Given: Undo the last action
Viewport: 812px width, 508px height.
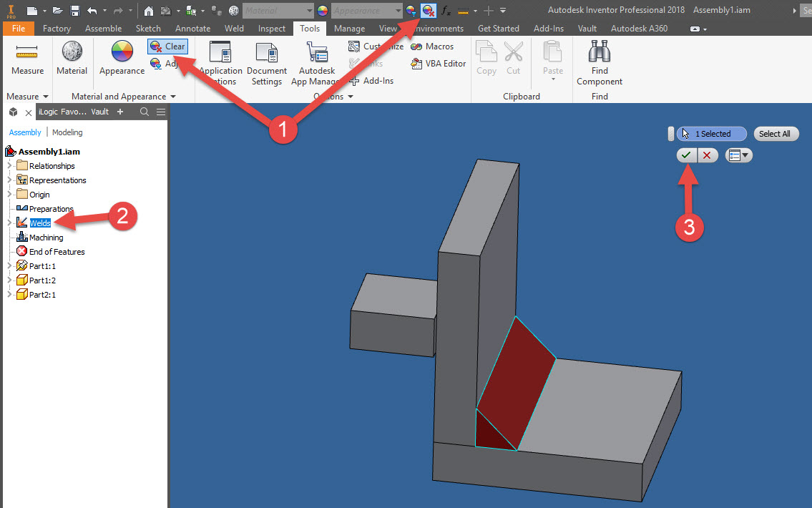Looking at the screenshot, I should [92, 10].
